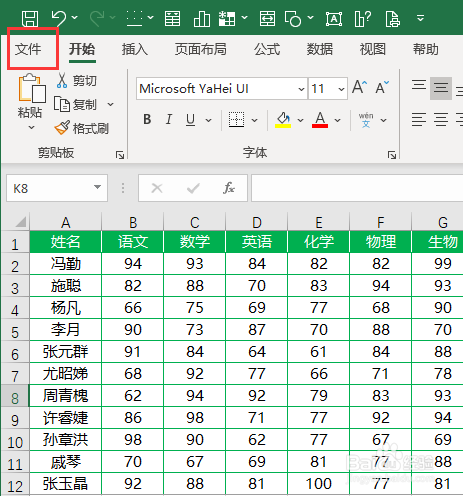The image size is (463, 496).
Task: Apply the yellow fill color bucket
Action: 283,120
